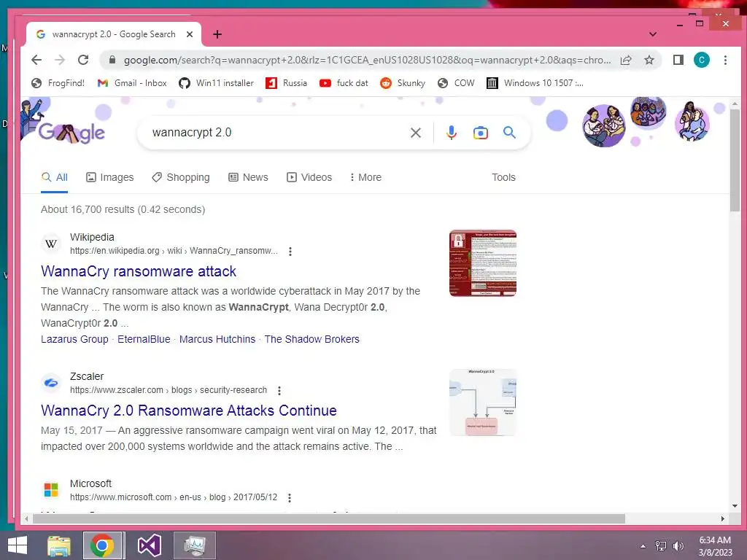Click the forward navigation arrow
Screen dimensions: 747x560
point(60,60)
